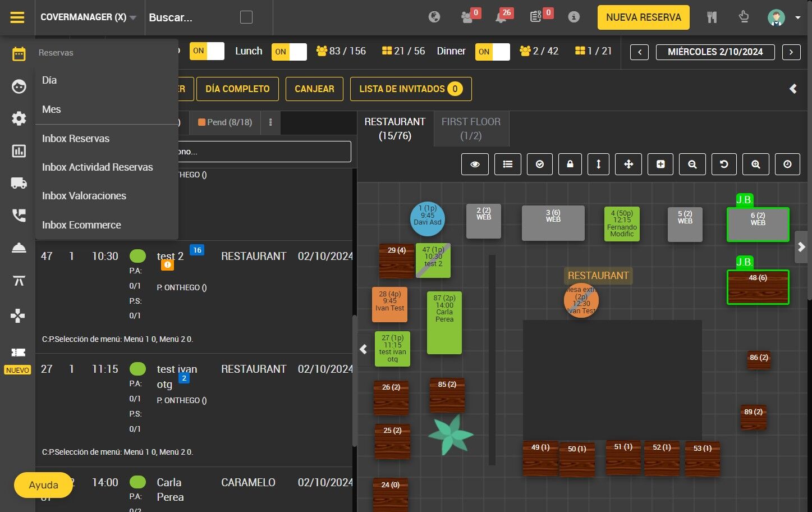Select table 87 Carla Perea on floor plan
Image resolution: width=812 pixels, height=512 pixels.
pos(444,323)
